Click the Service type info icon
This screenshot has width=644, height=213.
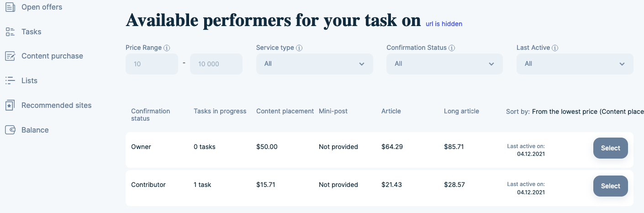(x=299, y=48)
